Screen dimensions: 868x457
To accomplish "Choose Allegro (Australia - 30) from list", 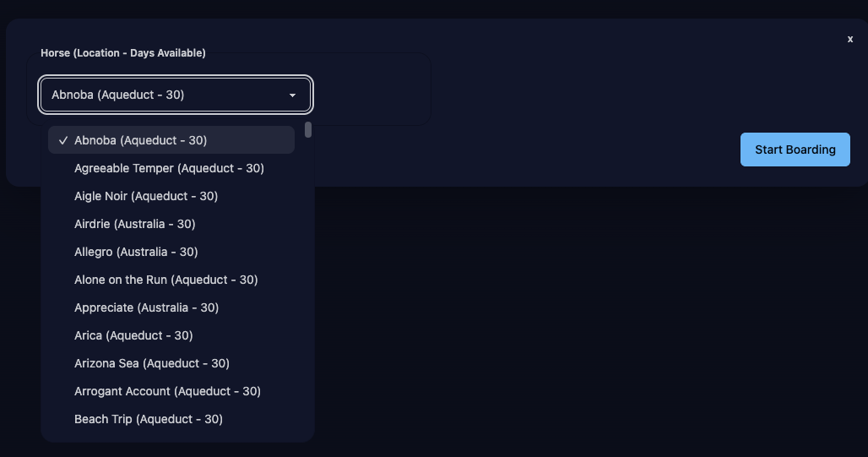I will click(x=136, y=252).
